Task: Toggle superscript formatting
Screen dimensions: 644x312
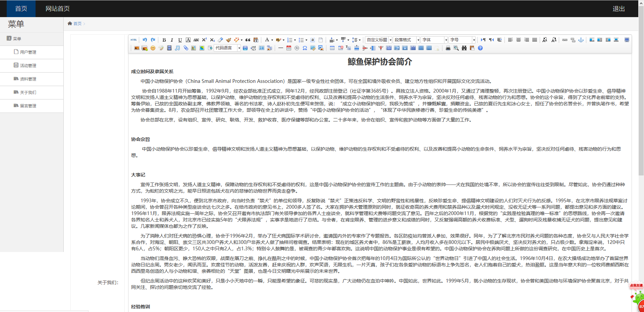Action: click(x=204, y=40)
